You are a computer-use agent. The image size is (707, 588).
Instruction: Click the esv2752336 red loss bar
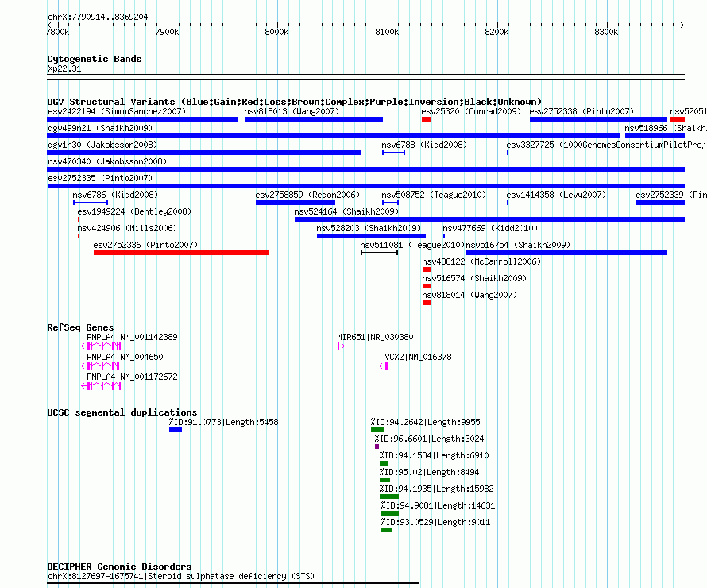[x=181, y=253]
